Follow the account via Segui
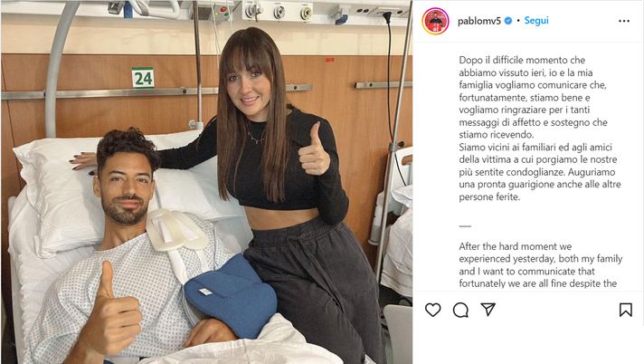 click(536, 21)
